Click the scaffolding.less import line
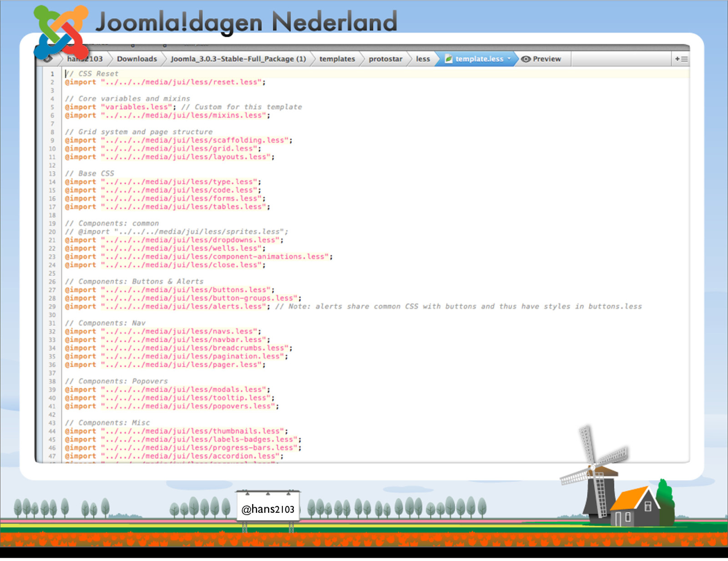Image resolution: width=728 pixels, height=561 pixels. click(179, 140)
